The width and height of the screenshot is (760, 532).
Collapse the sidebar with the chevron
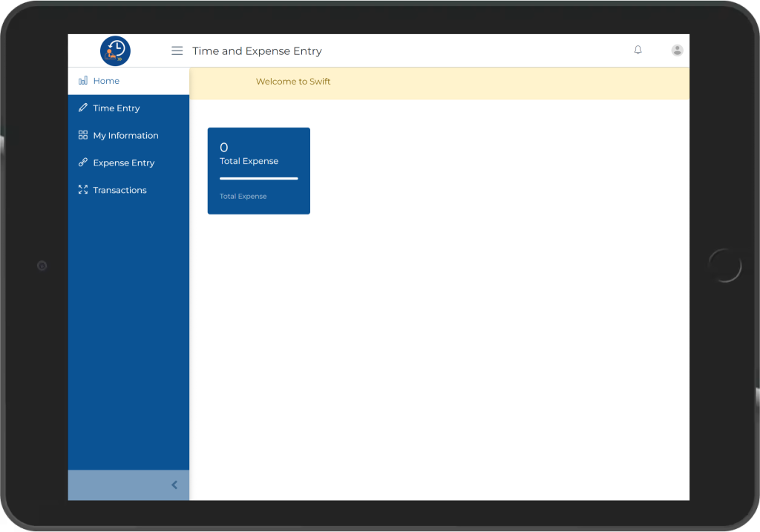(174, 485)
